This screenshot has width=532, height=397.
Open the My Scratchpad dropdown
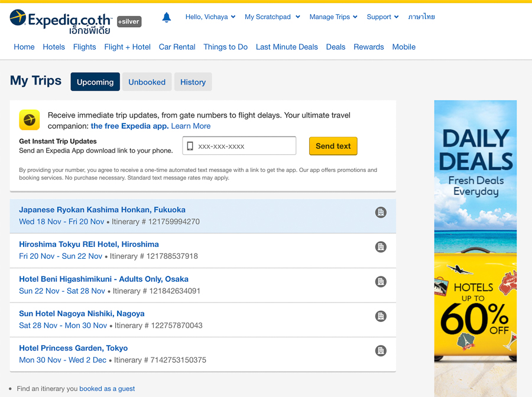[273, 17]
